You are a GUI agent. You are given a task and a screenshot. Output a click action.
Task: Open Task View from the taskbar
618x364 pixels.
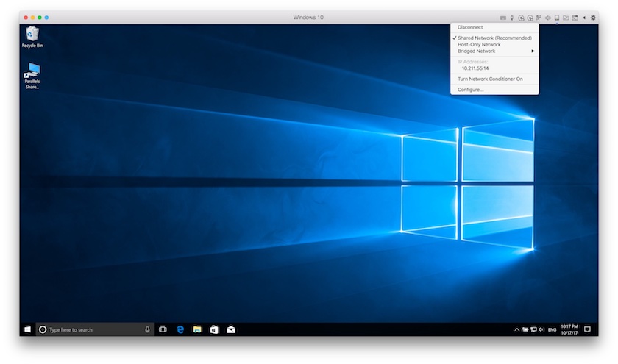pyautogui.click(x=163, y=329)
